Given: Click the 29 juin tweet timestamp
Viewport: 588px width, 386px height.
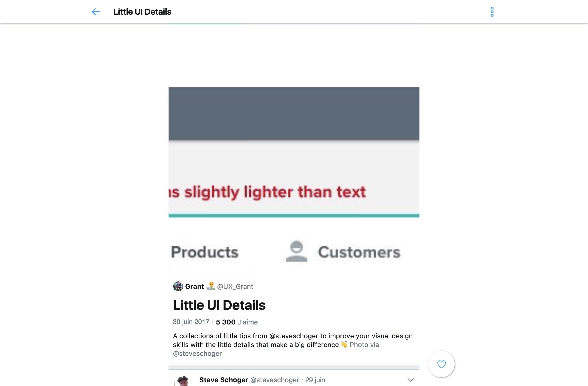Looking at the screenshot, I should (315, 380).
